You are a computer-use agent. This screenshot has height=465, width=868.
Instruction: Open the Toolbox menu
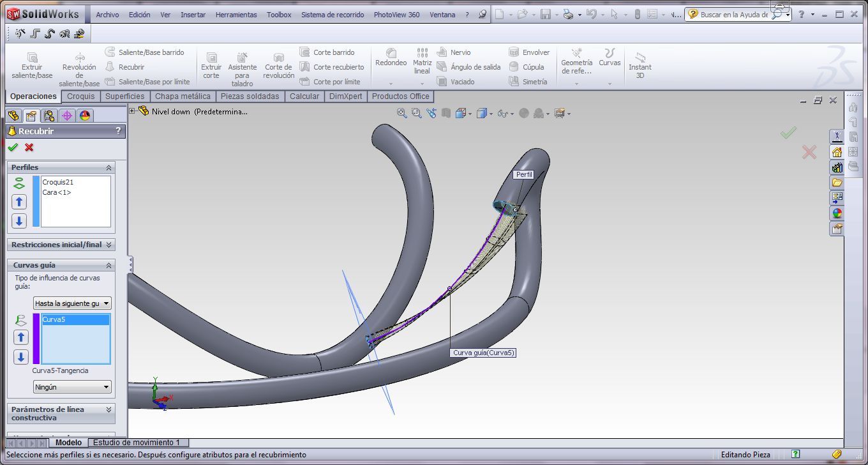pyautogui.click(x=279, y=15)
